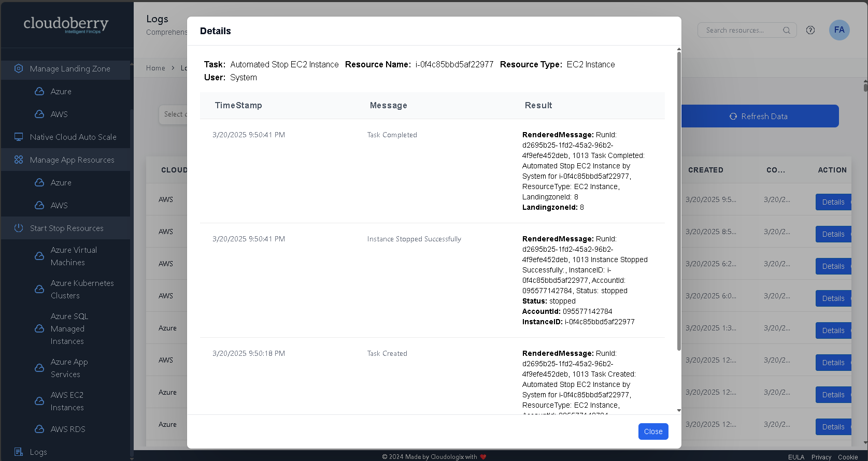Image resolution: width=868 pixels, height=461 pixels.
Task: Click dialog scrollbar down arrow
Action: point(679,411)
